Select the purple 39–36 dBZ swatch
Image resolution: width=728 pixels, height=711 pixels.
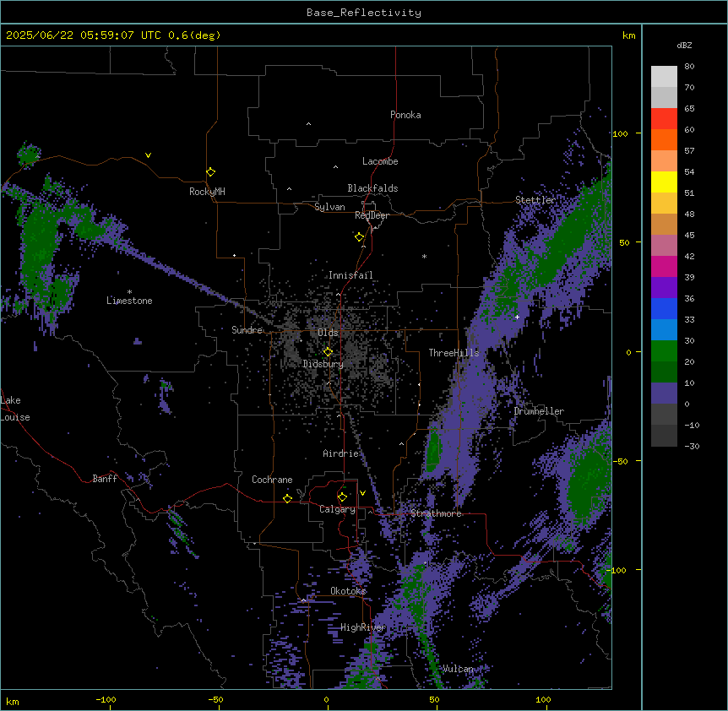(x=664, y=287)
